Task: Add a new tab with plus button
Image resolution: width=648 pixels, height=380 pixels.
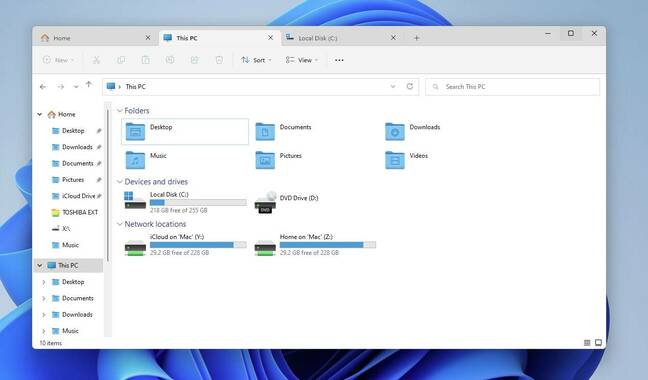Action: coord(417,38)
